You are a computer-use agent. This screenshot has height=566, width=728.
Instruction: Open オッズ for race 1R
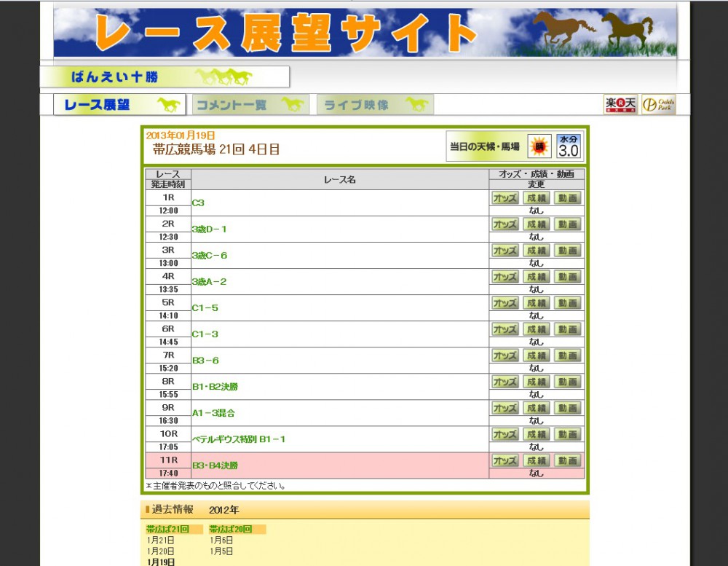tap(505, 198)
